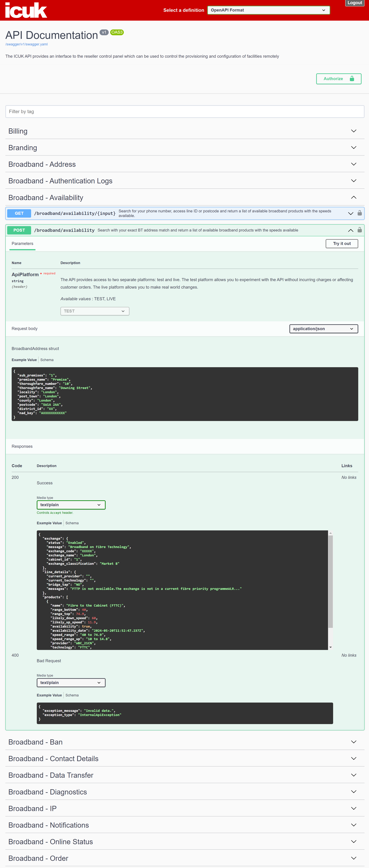This screenshot has height=868, width=369.
Task: Switch 200 response to Schema tab
Action: point(72,523)
